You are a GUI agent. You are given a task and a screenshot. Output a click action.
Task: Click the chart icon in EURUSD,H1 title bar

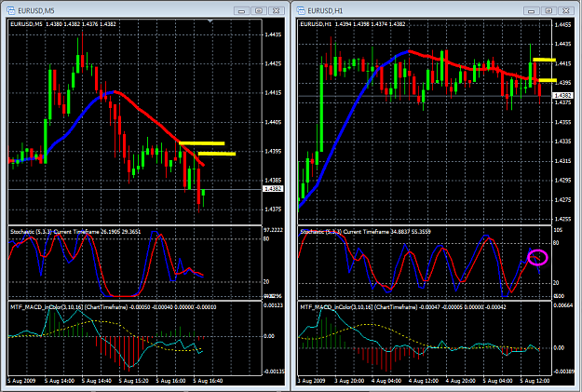point(301,10)
